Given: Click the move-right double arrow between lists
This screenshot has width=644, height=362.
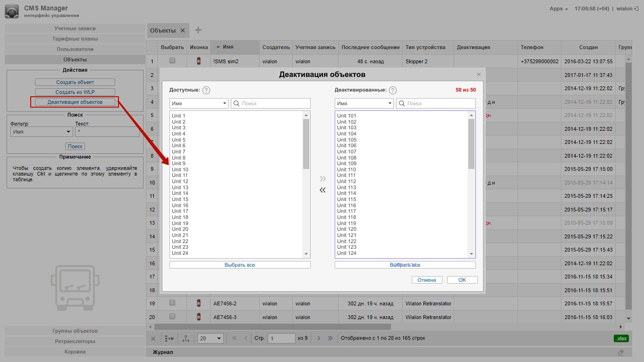Looking at the screenshot, I should pos(322,179).
